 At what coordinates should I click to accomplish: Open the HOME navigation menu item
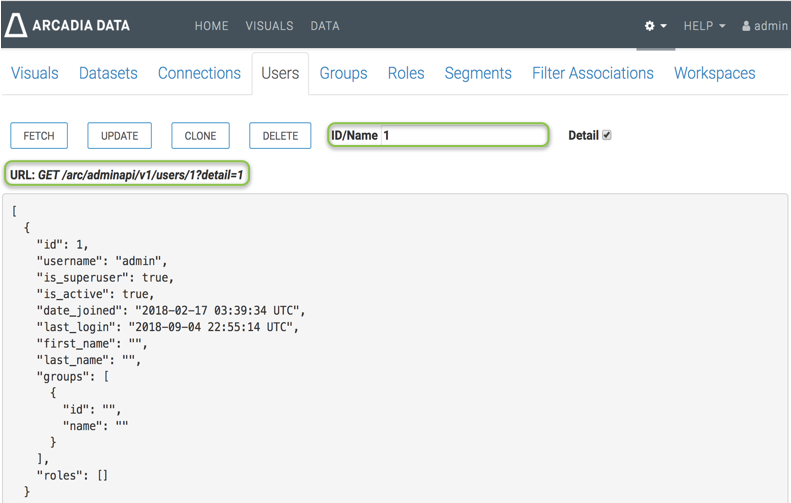point(211,26)
